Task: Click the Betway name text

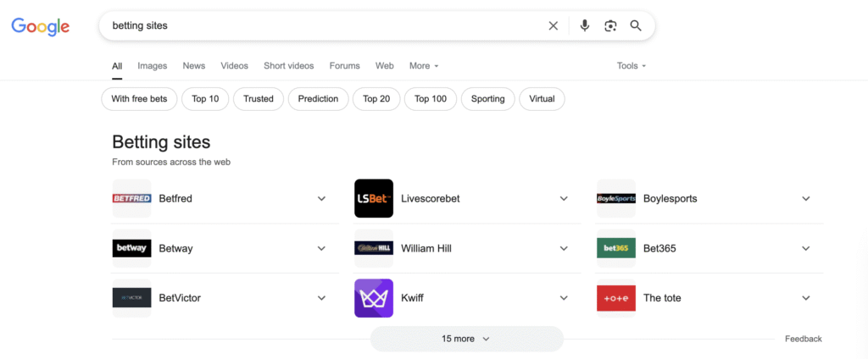Action: [x=175, y=248]
